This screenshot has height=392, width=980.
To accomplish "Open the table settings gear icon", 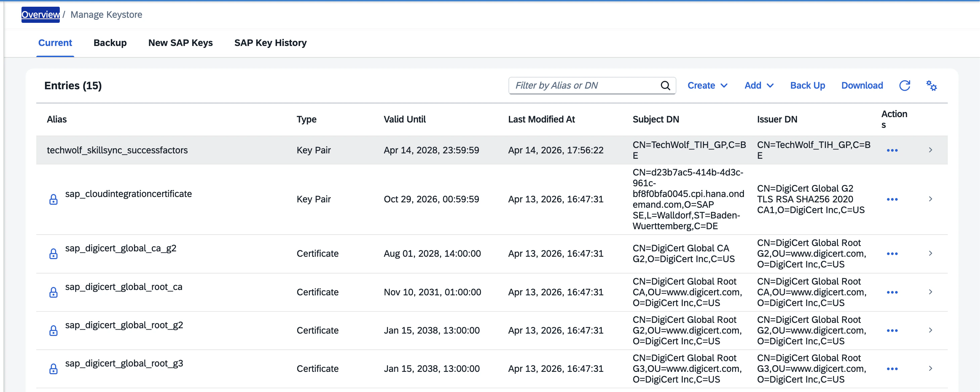I will pos(931,86).
